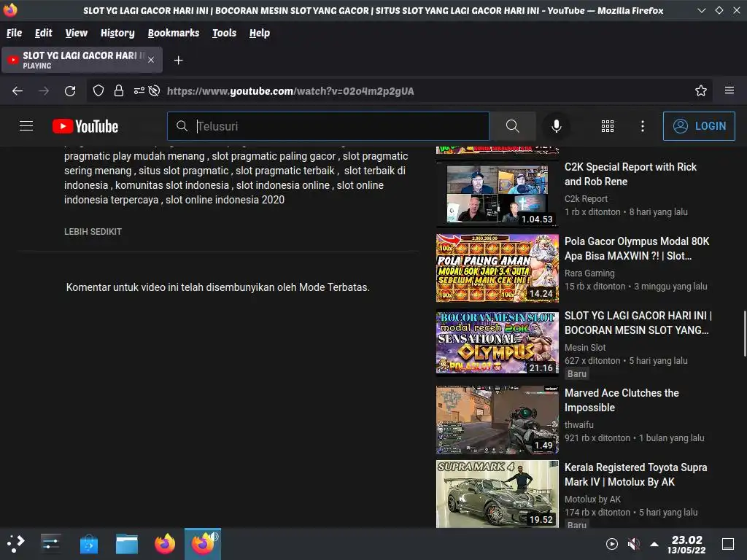
Task: Expand hidden system tray icons arrow
Action: click(654, 544)
